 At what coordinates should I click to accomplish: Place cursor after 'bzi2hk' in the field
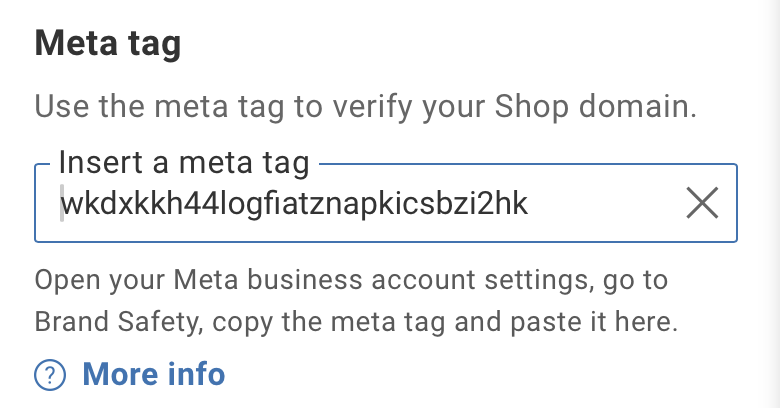click(529, 204)
